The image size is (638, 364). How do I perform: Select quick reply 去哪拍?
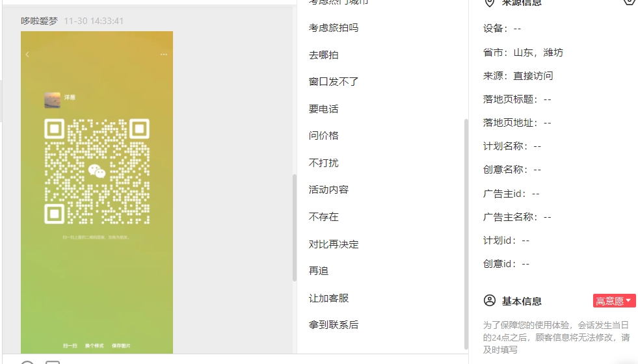[x=323, y=55]
